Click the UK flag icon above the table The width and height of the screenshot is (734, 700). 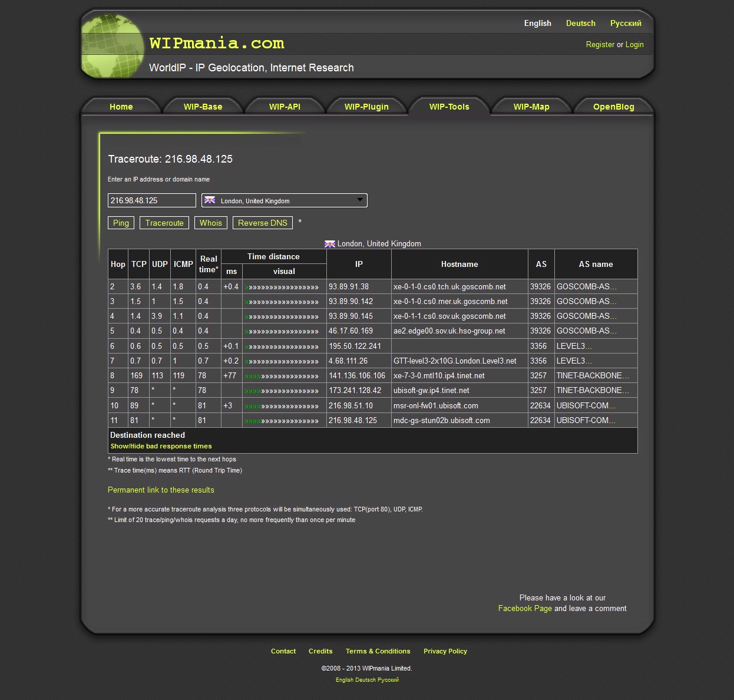tap(330, 244)
